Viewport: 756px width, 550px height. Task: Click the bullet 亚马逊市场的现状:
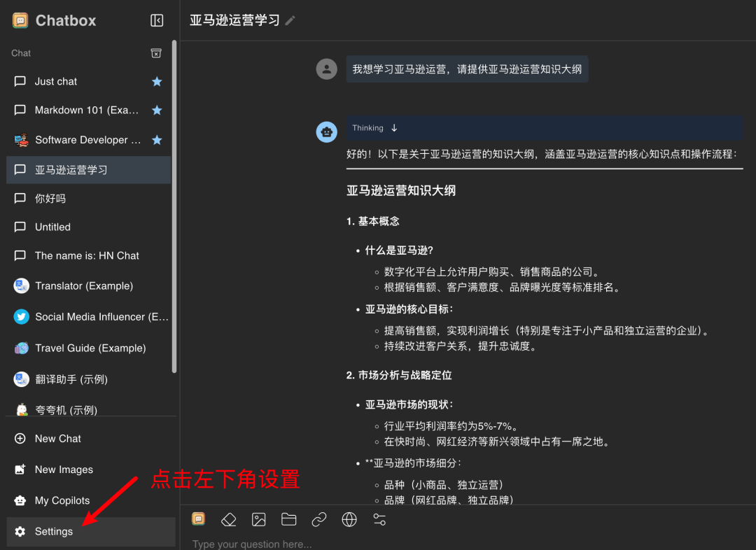[x=409, y=404]
